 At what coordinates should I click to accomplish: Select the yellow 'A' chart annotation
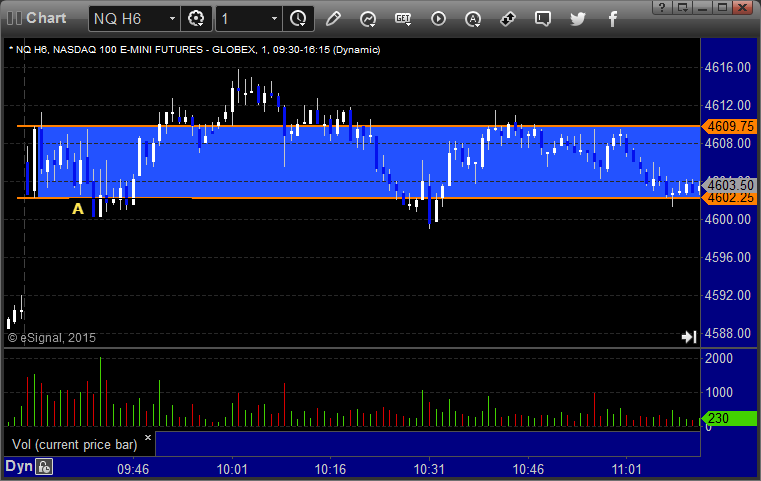coord(78,209)
